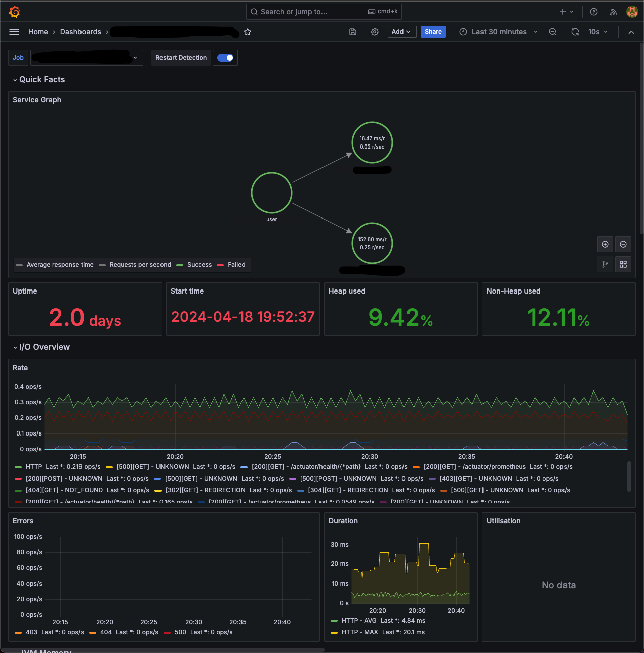Refresh the dashboard now
This screenshot has height=653, width=644.
tap(575, 32)
